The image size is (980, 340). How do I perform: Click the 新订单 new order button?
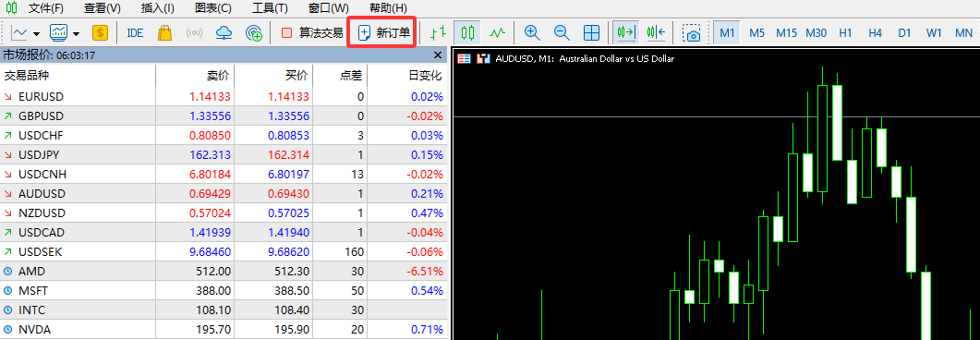pyautogui.click(x=383, y=32)
